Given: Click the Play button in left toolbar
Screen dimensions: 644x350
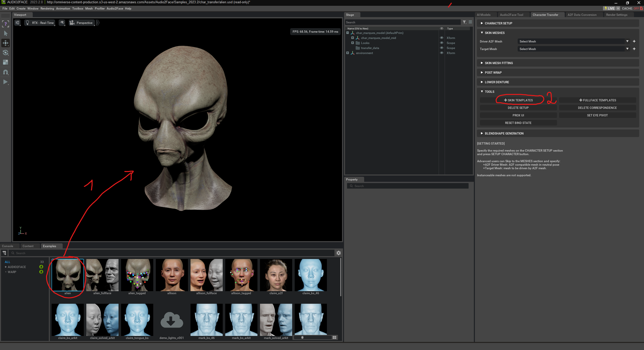Looking at the screenshot, I should (6, 82).
